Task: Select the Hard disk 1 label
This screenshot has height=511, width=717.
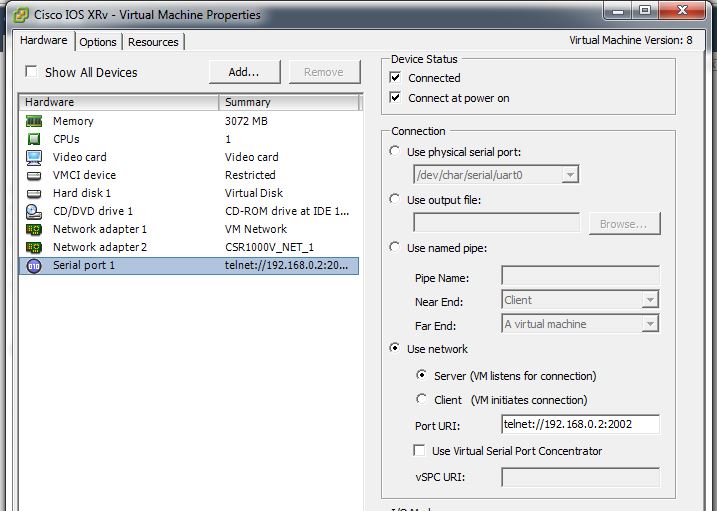Action: click(x=82, y=193)
